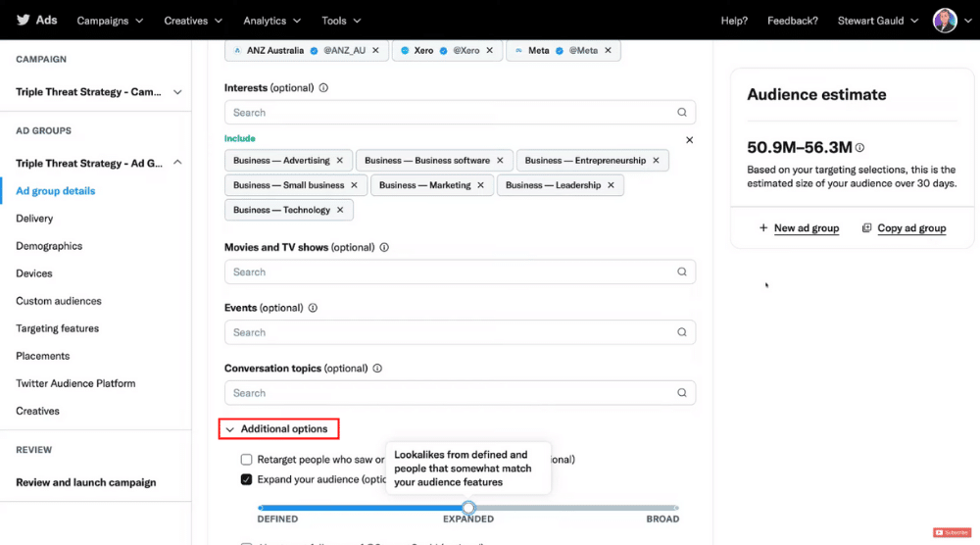Screen dimensions: 980x545
Task: Click search icon in Conversation topics field
Action: click(x=682, y=393)
